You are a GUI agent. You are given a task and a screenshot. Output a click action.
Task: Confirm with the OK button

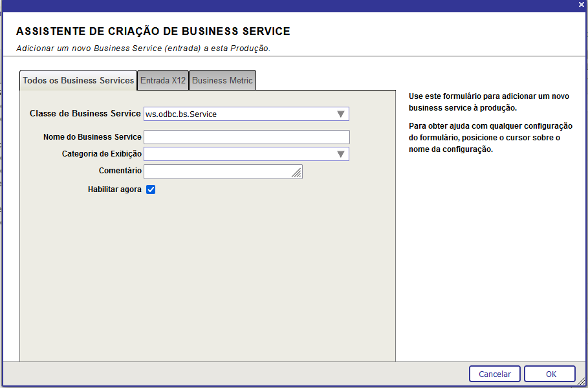[550, 374]
